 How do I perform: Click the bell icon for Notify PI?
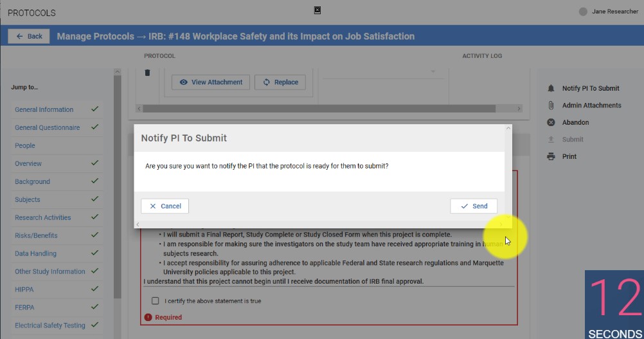tap(551, 88)
